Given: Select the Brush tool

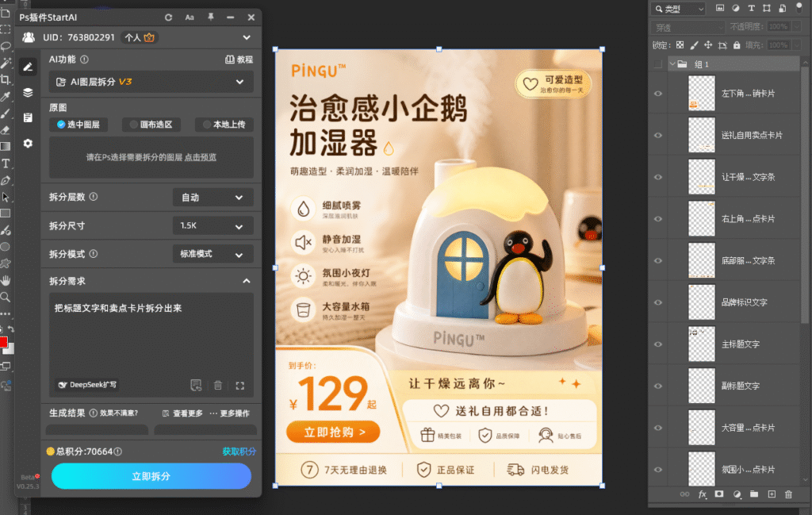Looking at the screenshot, I should pos(6,113).
